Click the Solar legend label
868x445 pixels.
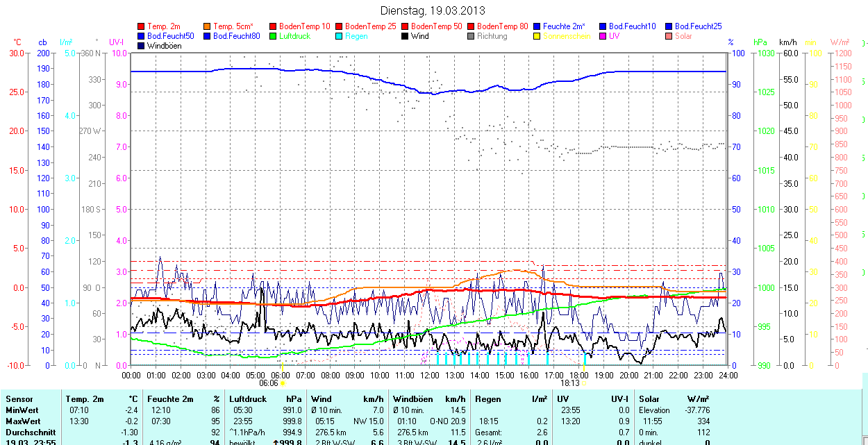[x=683, y=36]
